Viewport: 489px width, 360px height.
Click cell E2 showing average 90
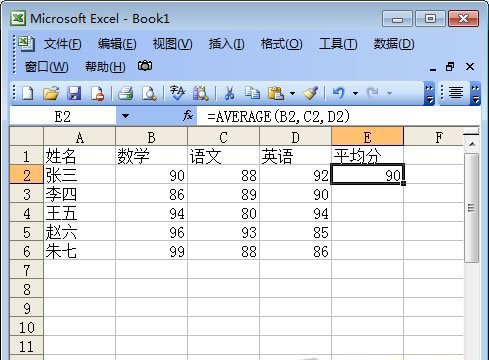click(367, 174)
